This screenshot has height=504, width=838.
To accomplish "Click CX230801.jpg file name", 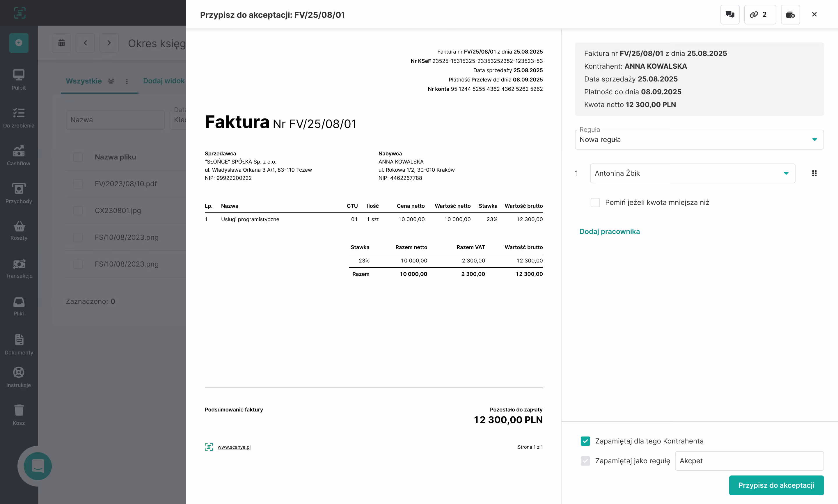I will [118, 211].
